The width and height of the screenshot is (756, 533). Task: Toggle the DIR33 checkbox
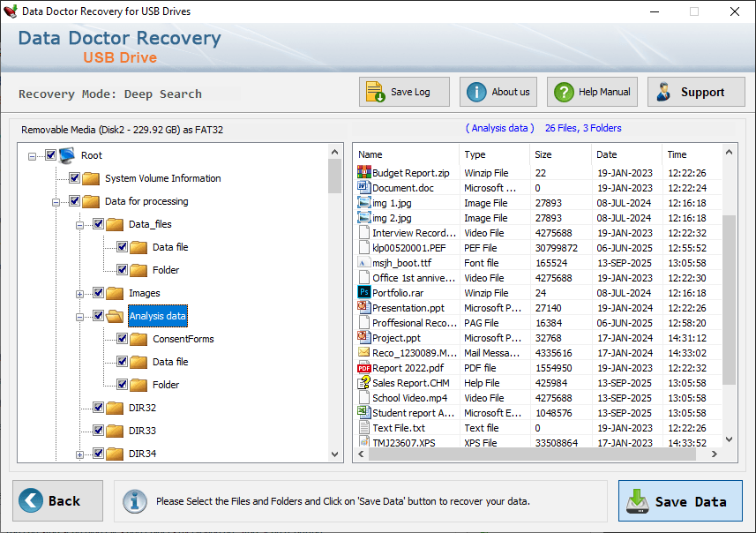[98, 431]
